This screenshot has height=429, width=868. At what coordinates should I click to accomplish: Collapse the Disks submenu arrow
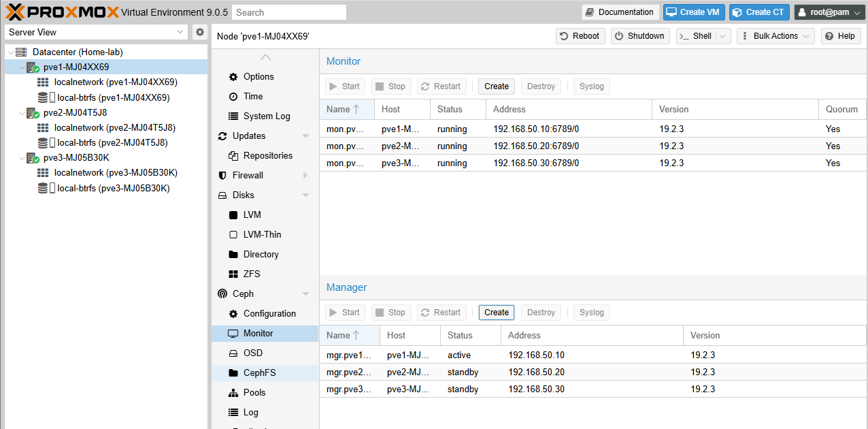tap(305, 195)
